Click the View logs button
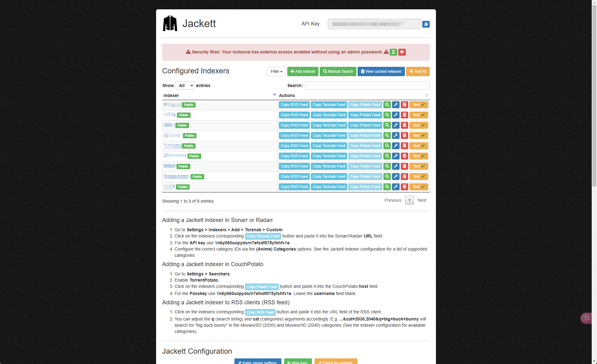Viewport: 597px width, 364px height. [x=297, y=362]
